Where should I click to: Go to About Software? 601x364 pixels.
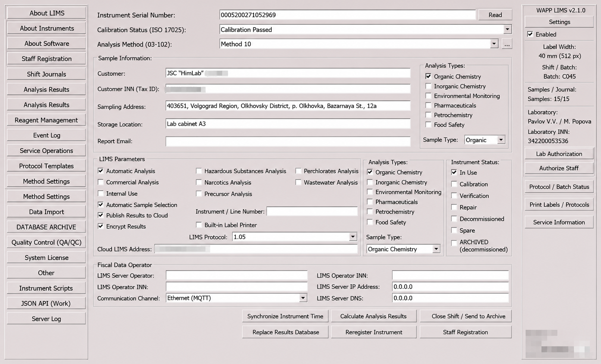(x=47, y=44)
